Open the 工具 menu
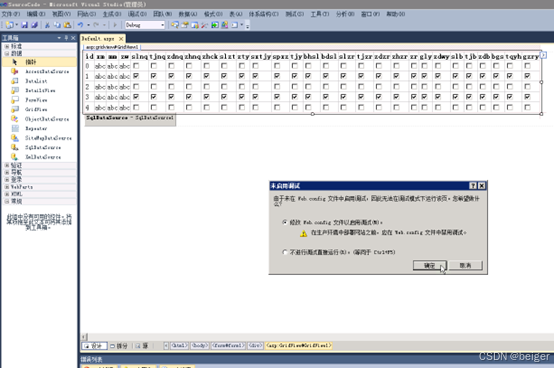554x368 pixels. [x=320, y=14]
